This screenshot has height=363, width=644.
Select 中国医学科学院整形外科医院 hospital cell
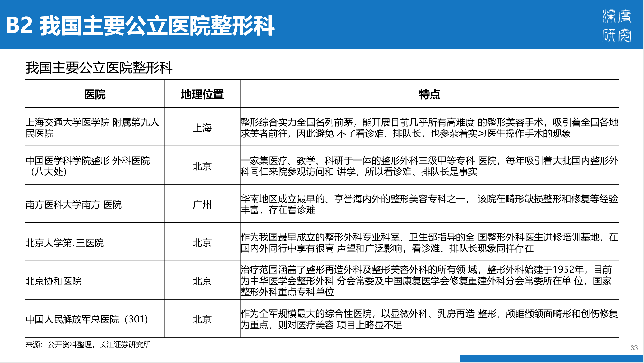pyautogui.click(x=87, y=166)
